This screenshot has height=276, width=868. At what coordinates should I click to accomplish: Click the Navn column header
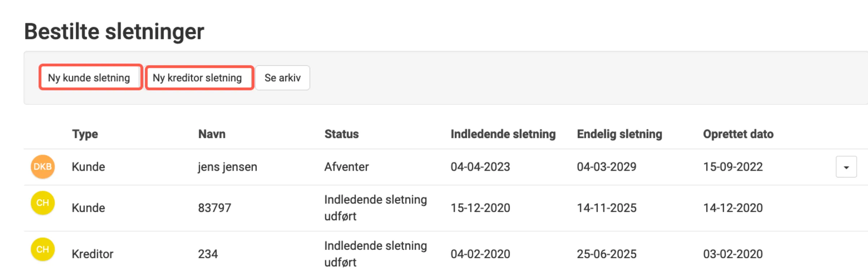point(212,134)
